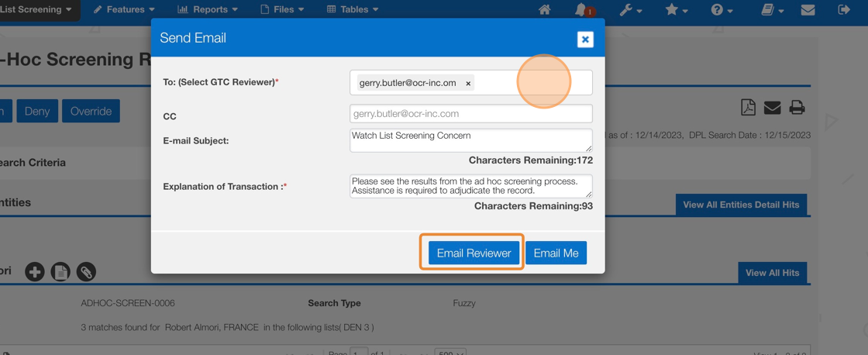
Task: Export report as PDF icon
Action: coord(748,107)
